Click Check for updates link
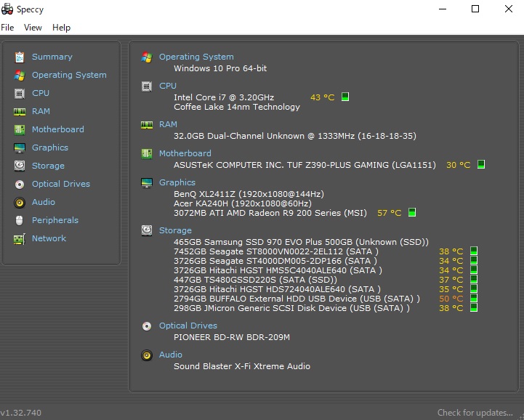Screen dimensions: 524x420 point(475,413)
